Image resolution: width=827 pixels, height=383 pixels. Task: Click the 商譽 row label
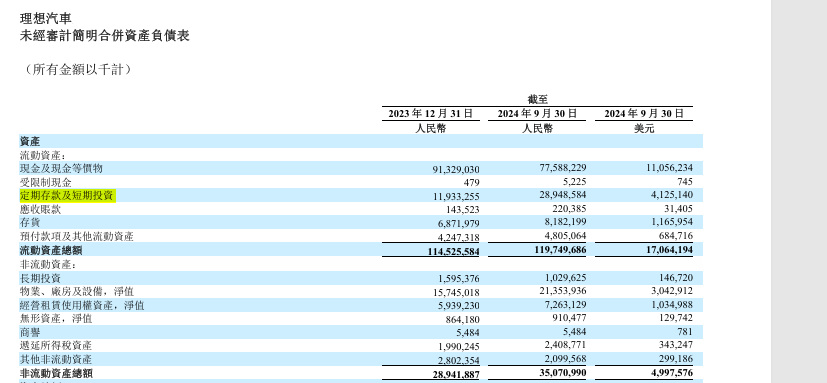tap(30, 332)
